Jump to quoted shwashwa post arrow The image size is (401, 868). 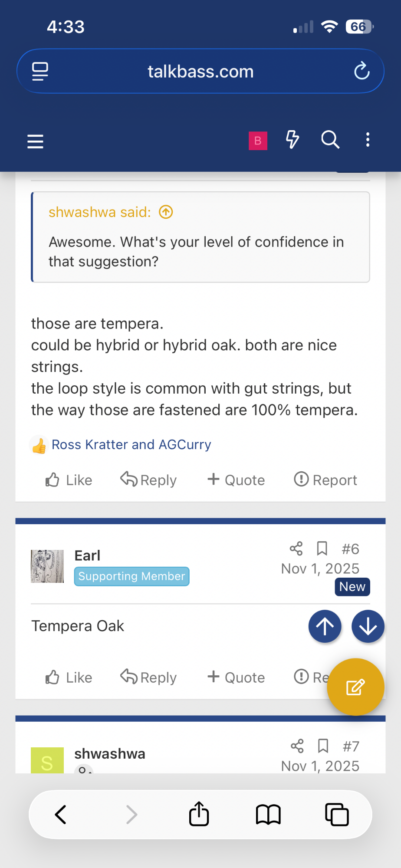166,212
